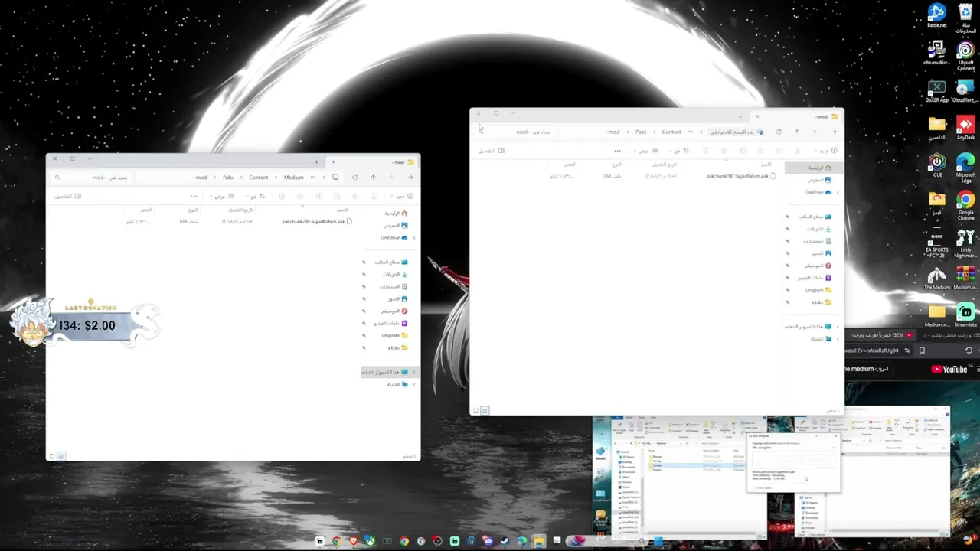Open Documents in the right Explorer sidebar
The width and height of the screenshot is (980, 551).
tap(818, 241)
